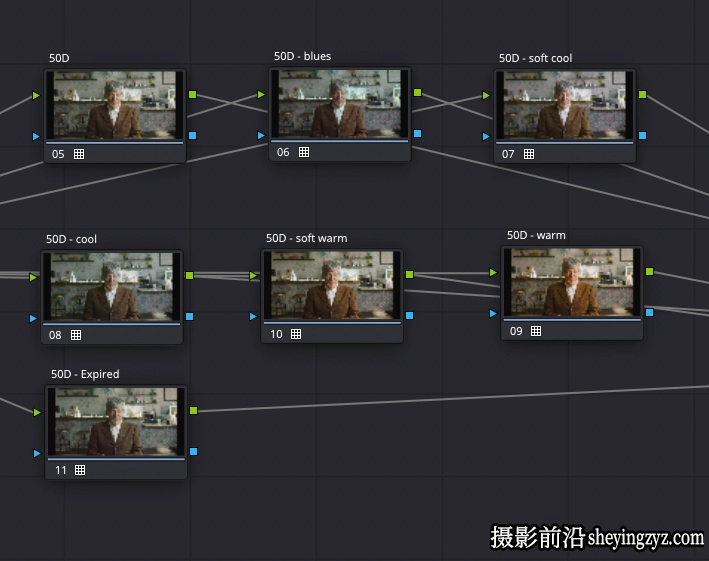
Task: Click node number 11 text
Action: point(61,470)
